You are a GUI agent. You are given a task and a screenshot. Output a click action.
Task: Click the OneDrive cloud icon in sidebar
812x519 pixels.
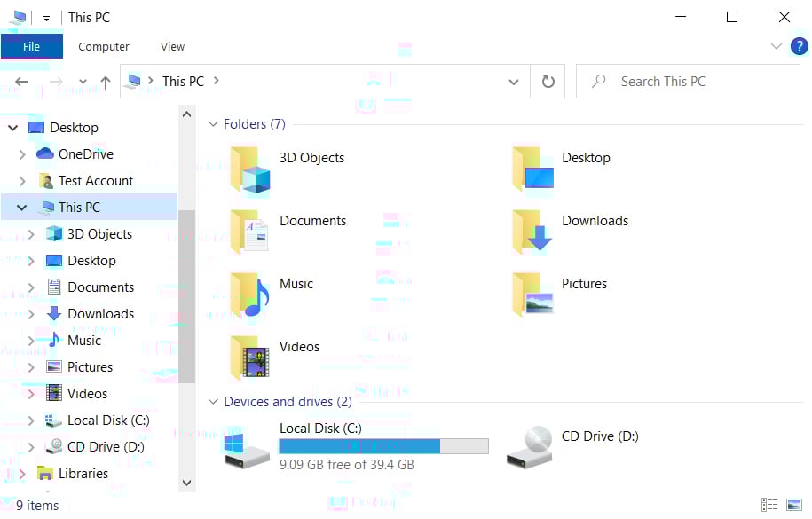click(45, 153)
